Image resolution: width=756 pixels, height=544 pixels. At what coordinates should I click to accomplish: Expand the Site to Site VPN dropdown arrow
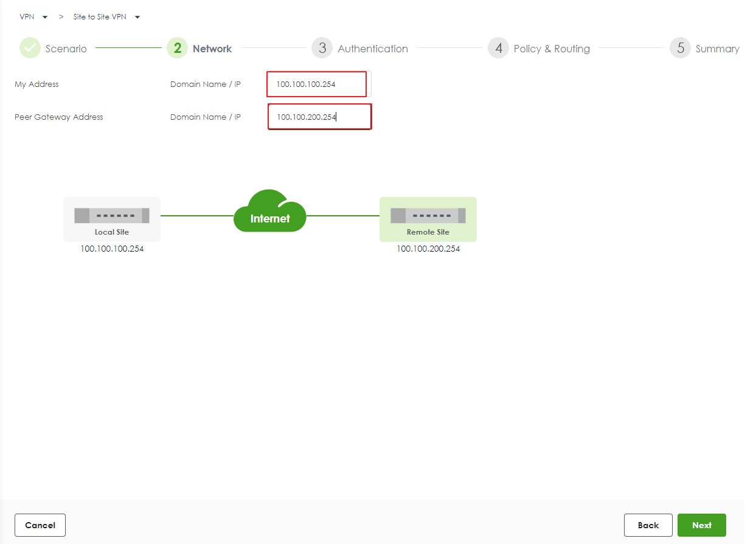(x=137, y=17)
